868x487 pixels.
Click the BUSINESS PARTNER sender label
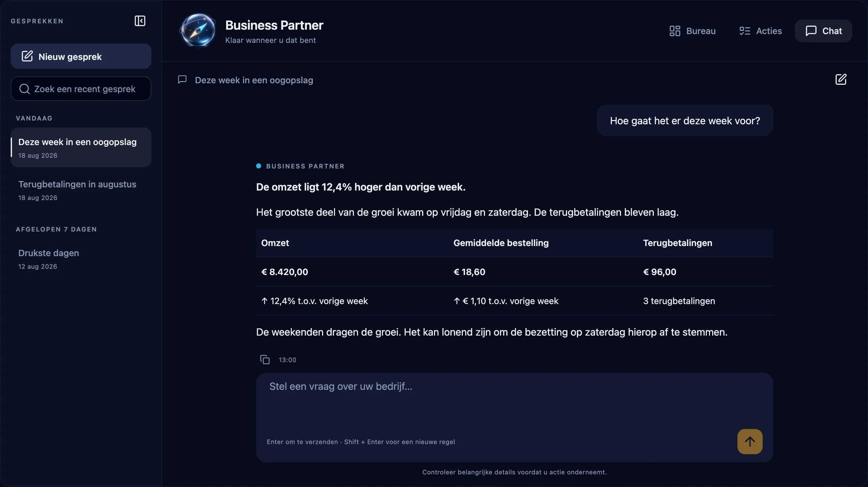(305, 166)
